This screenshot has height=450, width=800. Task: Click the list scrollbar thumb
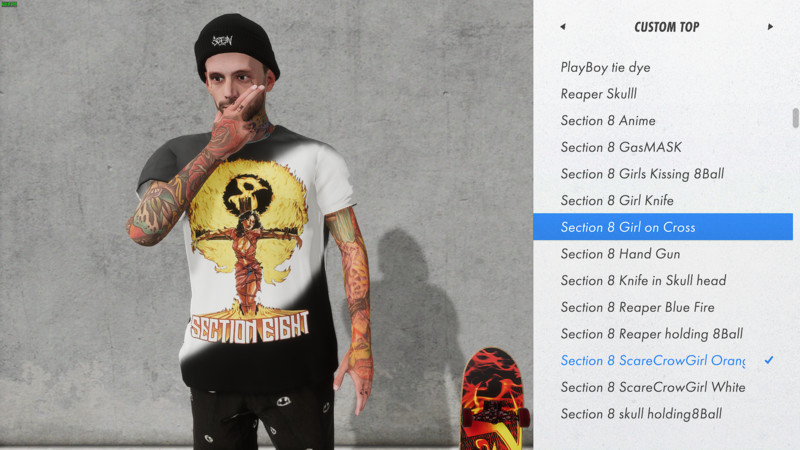[795, 118]
